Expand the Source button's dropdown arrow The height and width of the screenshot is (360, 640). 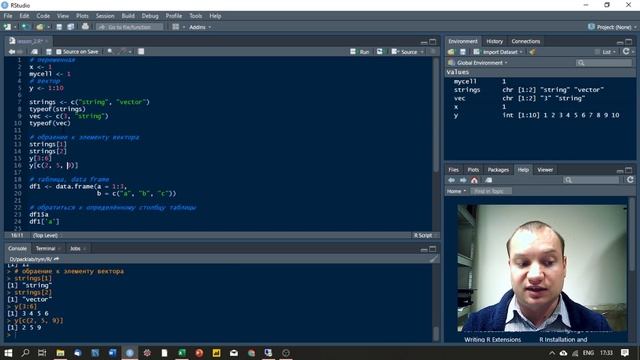pos(422,52)
